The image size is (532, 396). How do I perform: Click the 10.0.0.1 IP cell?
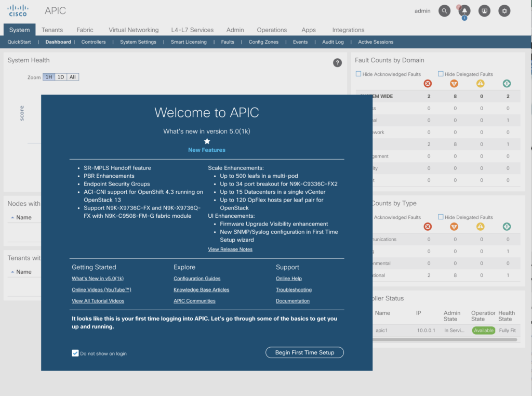coord(426,331)
